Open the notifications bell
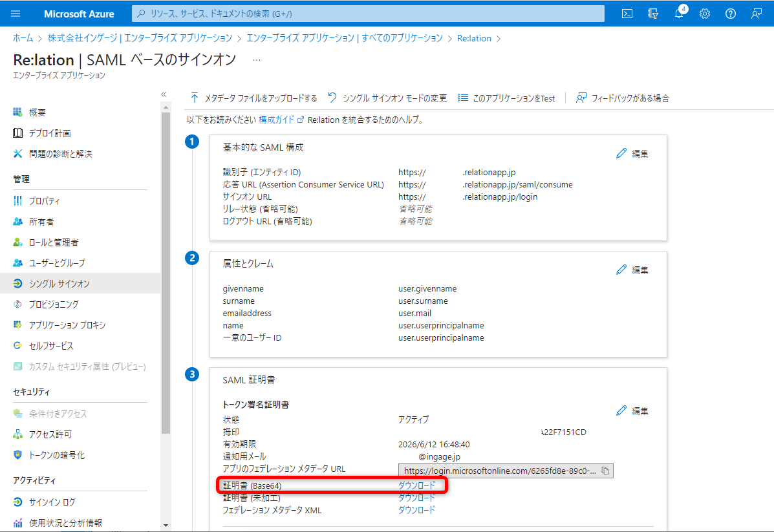 pos(679,14)
